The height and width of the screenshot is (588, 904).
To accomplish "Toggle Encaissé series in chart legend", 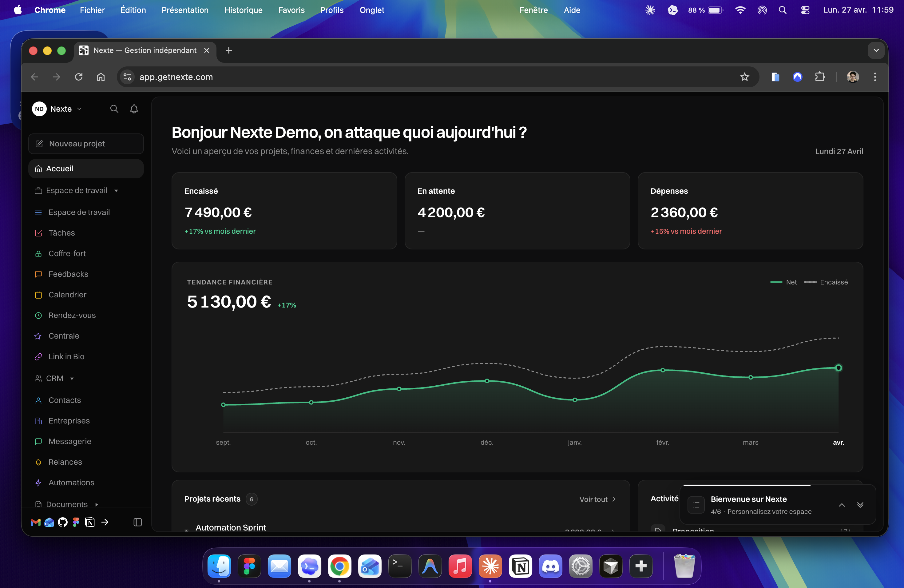I will [826, 282].
